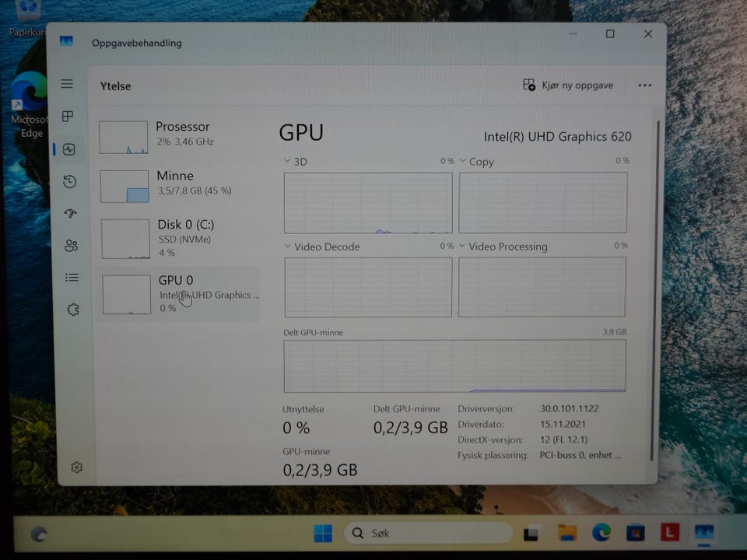Click the Disk 0 mini graph thumbnail
The width and height of the screenshot is (747, 560).
click(x=125, y=239)
